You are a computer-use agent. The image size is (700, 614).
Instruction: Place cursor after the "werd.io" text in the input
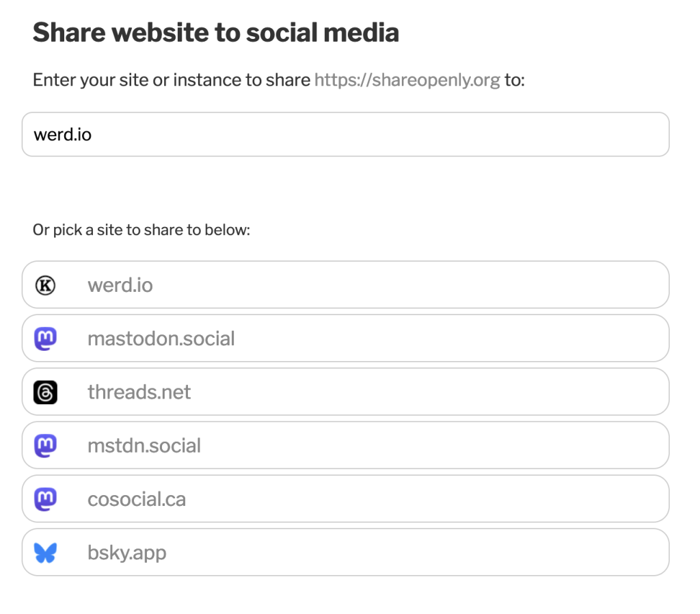click(92, 135)
